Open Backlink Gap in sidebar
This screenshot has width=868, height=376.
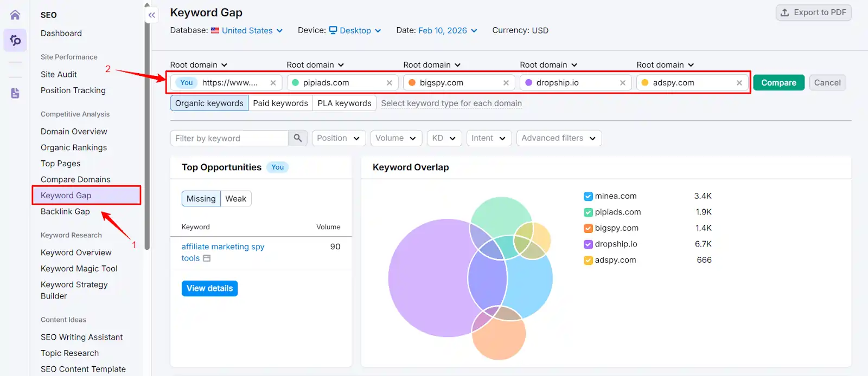(65, 211)
